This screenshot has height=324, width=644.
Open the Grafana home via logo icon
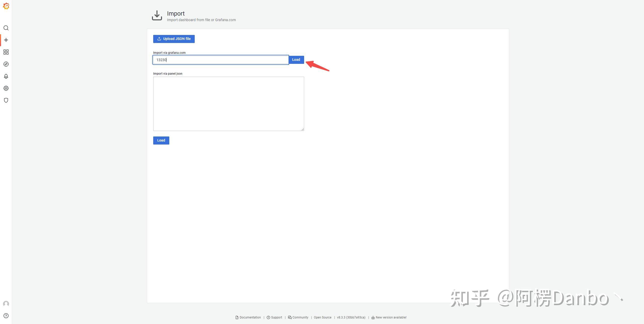(x=6, y=6)
